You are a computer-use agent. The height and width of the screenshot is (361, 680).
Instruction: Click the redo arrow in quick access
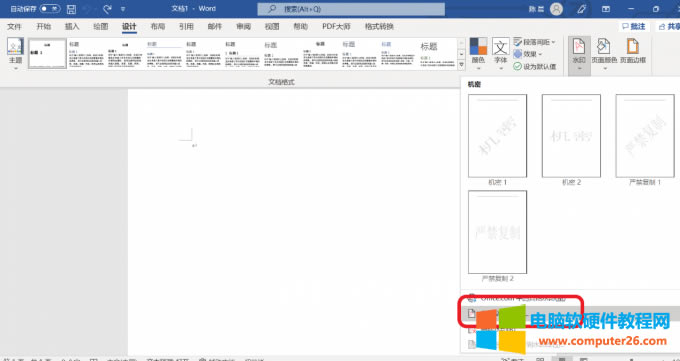pyautogui.click(x=108, y=9)
